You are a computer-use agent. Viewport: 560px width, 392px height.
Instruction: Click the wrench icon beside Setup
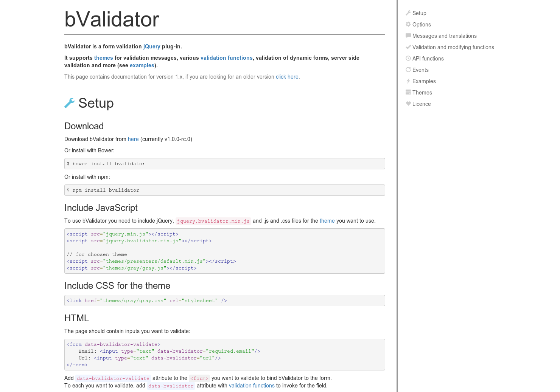pyautogui.click(x=408, y=13)
